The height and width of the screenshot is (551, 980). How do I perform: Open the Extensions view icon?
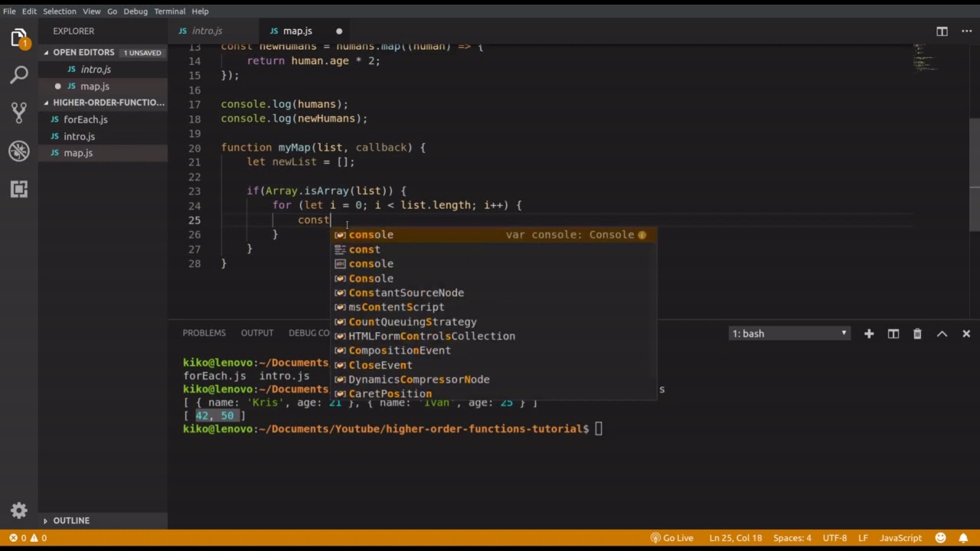pyautogui.click(x=19, y=189)
